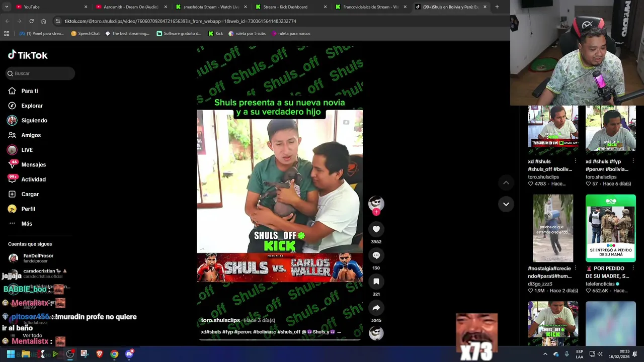Open telefenoticias author link
Screen dimensions: 644x362
[x=600, y=284]
